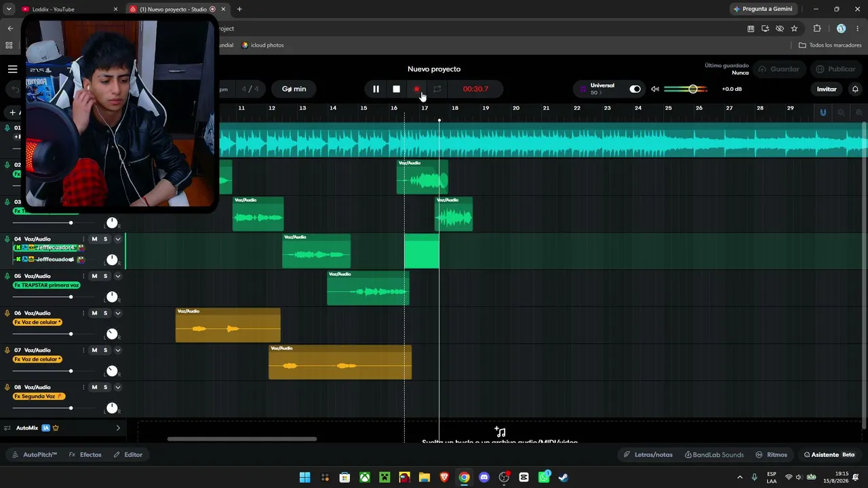Open track 06 three-dot menu
Image resolution: width=868 pixels, height=488 pixels.
click(83, 313)
